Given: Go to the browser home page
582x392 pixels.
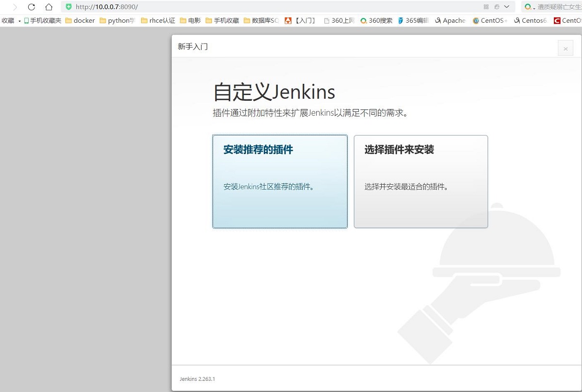Looking at the screenshot, I should [x=48, y=7].
